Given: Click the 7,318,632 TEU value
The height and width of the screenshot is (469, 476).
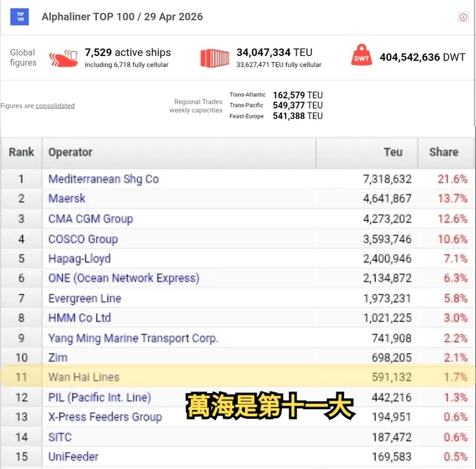Looking at the screenshot, I should click(x=387, y=179).
